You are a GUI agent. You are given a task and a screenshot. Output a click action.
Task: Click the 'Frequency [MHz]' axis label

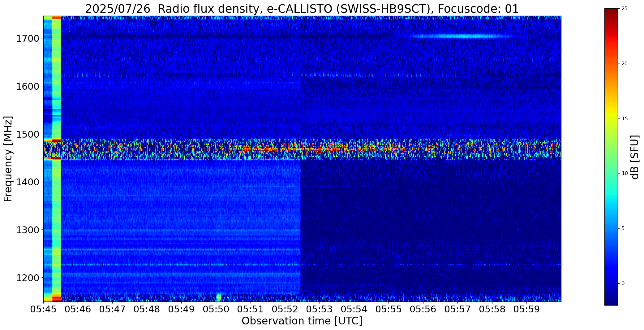pyautogui.click(x=8, y=159)
